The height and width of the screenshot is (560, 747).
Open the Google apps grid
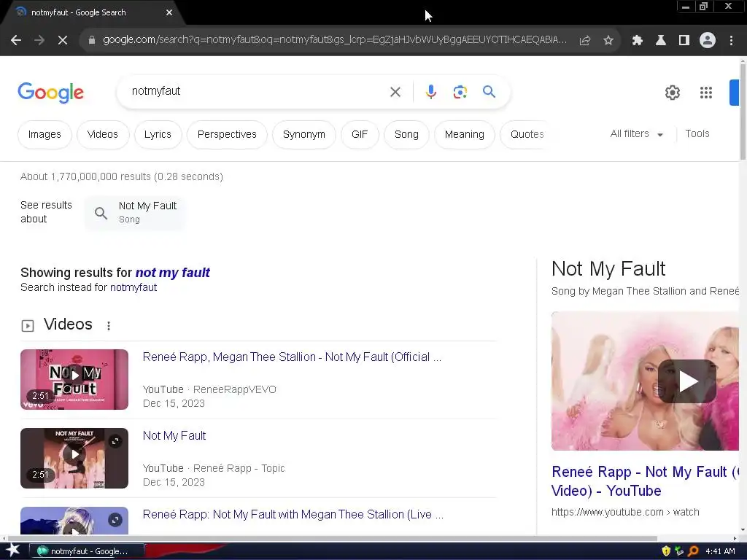706,93
